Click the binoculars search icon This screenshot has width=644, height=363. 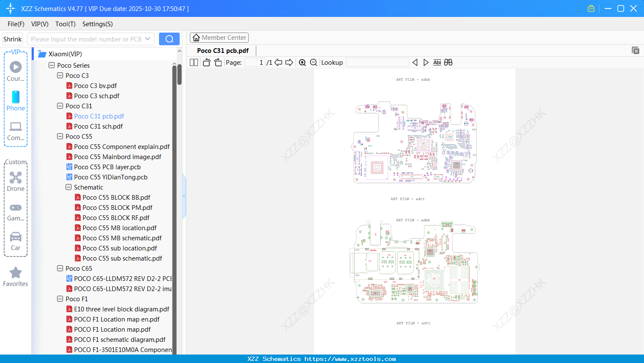448,63
